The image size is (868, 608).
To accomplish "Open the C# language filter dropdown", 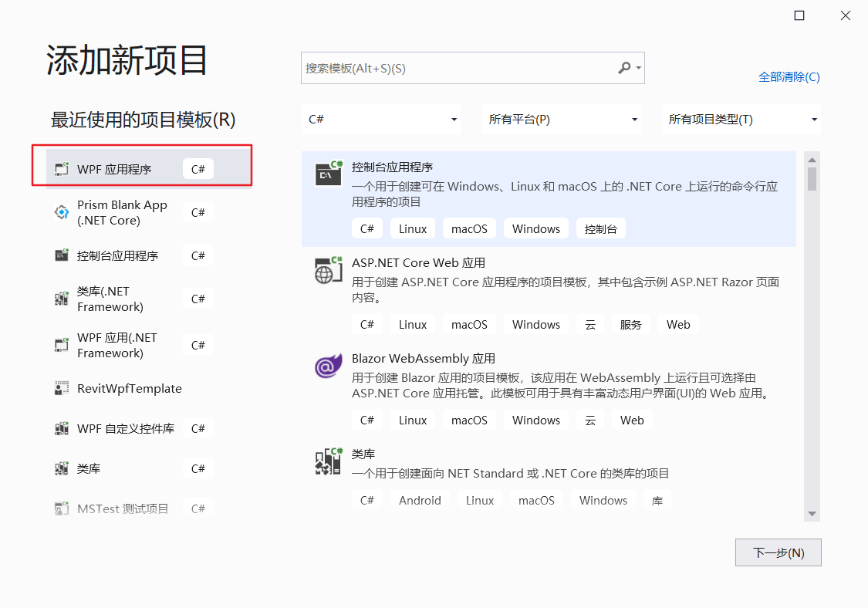I will (x=382, y=119).
